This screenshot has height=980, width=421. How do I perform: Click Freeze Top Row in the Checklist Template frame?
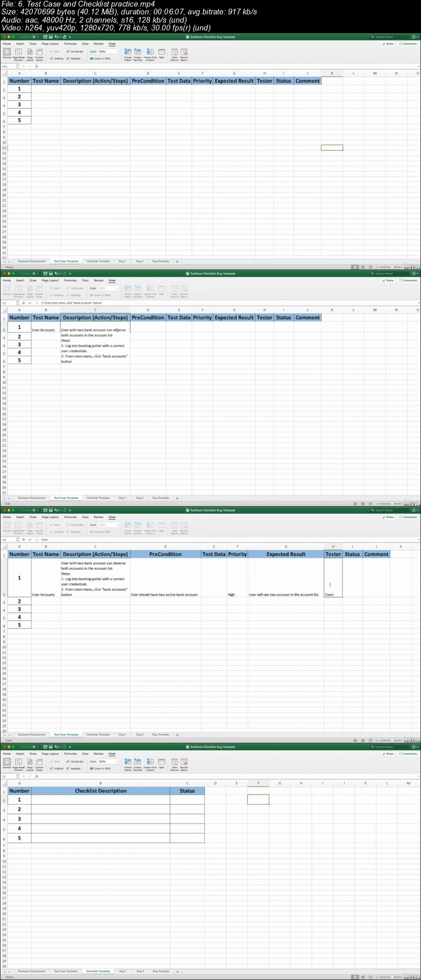click(x=138, y=762)
